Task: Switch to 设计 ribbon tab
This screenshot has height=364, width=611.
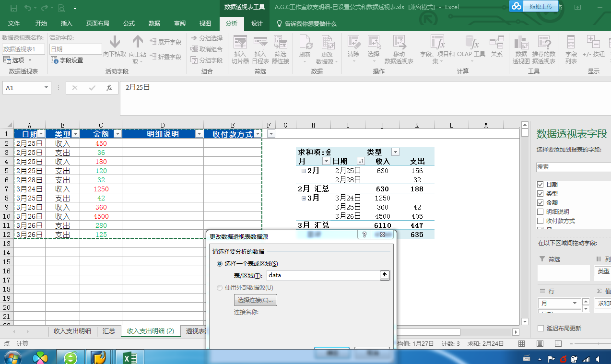Action: (x=257, y=23)
